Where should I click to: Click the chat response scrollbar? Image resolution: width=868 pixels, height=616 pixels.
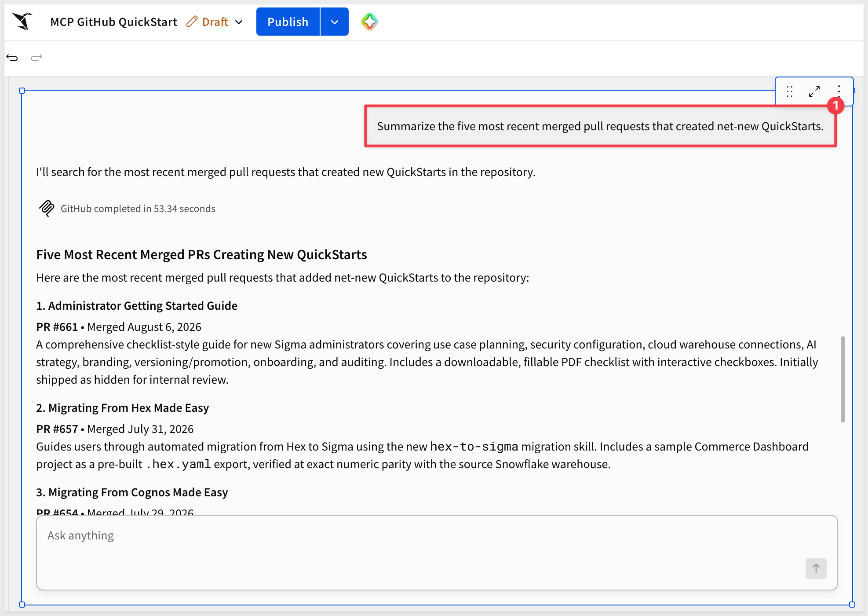(842, 379)
